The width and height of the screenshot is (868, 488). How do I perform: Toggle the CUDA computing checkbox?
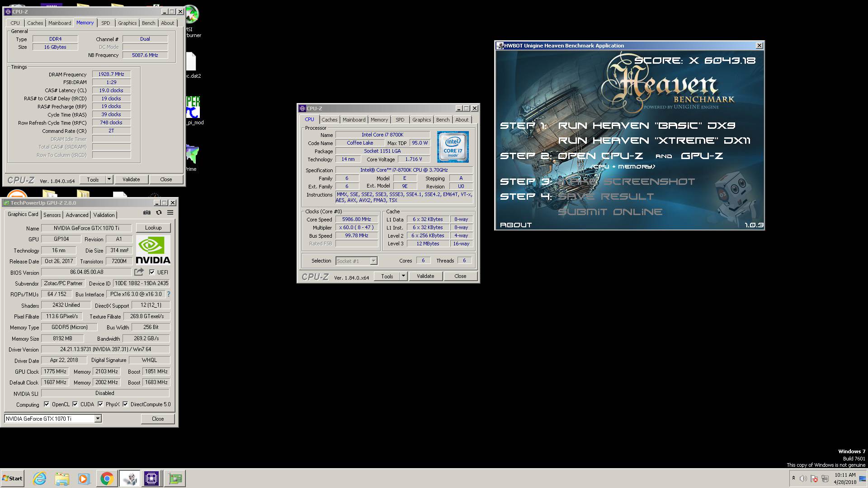pyautogui.click(x=75, y=404)
